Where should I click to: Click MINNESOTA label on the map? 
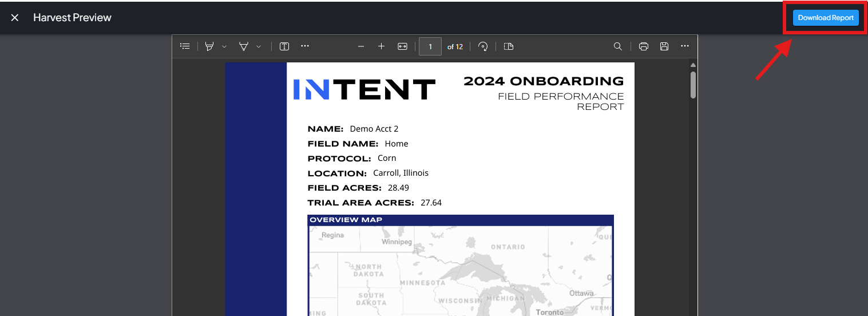click(x=423, y=283)
